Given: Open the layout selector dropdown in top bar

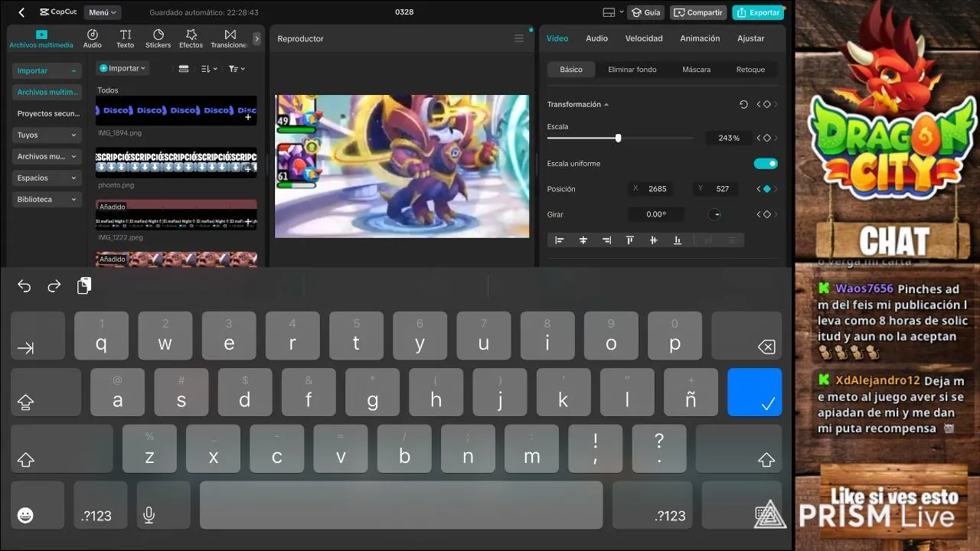Looking at the screenshot, I should tap(613, 12).
